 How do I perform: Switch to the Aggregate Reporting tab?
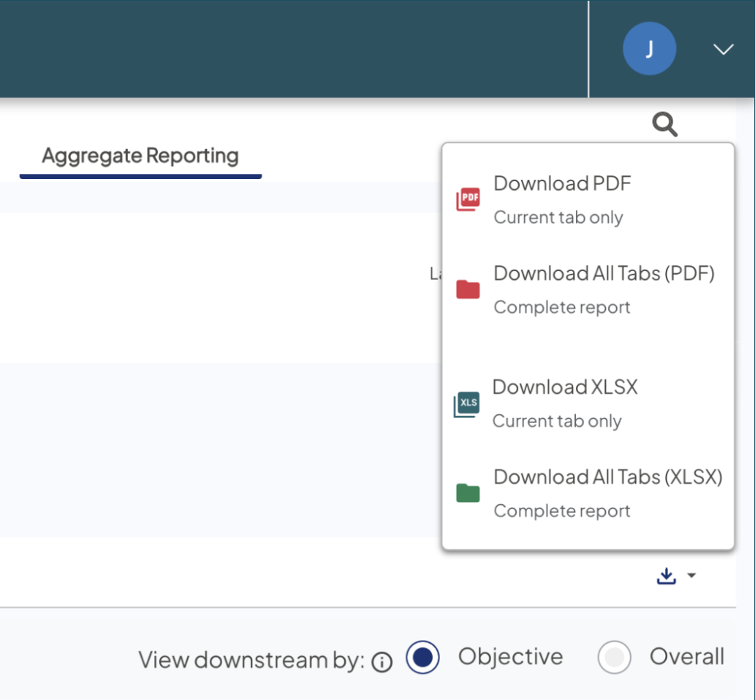pyautogui.click(x=140, y=156)
